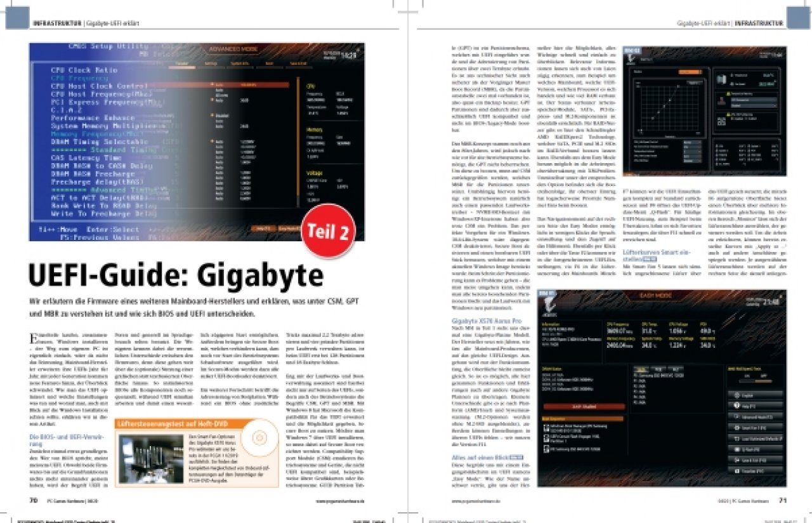
Task: Click the CPU Frequency 3609.07 MHz value
Action: 619,331
